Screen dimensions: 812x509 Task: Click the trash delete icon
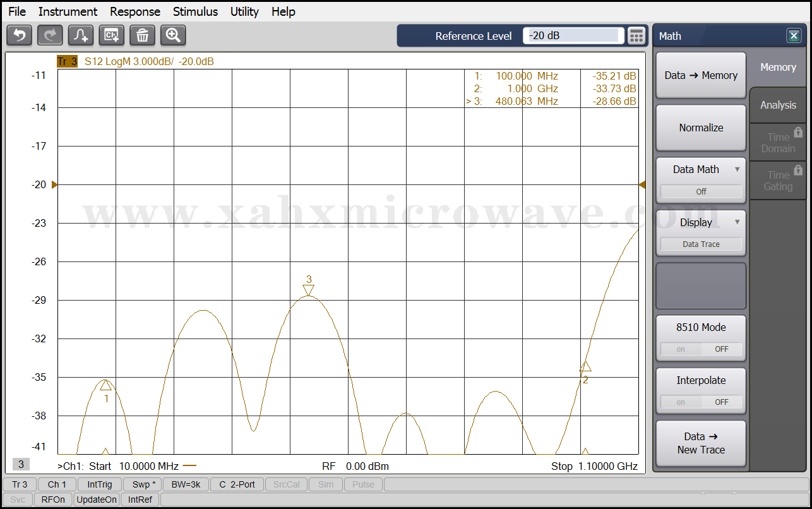coord(142,35)
